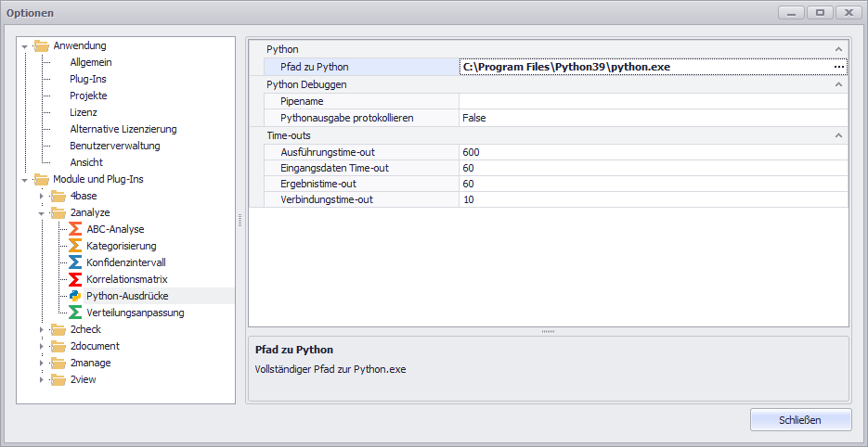Click the 2check folder icon
Screen dimensions: 868x447
(x=58, y=330)
